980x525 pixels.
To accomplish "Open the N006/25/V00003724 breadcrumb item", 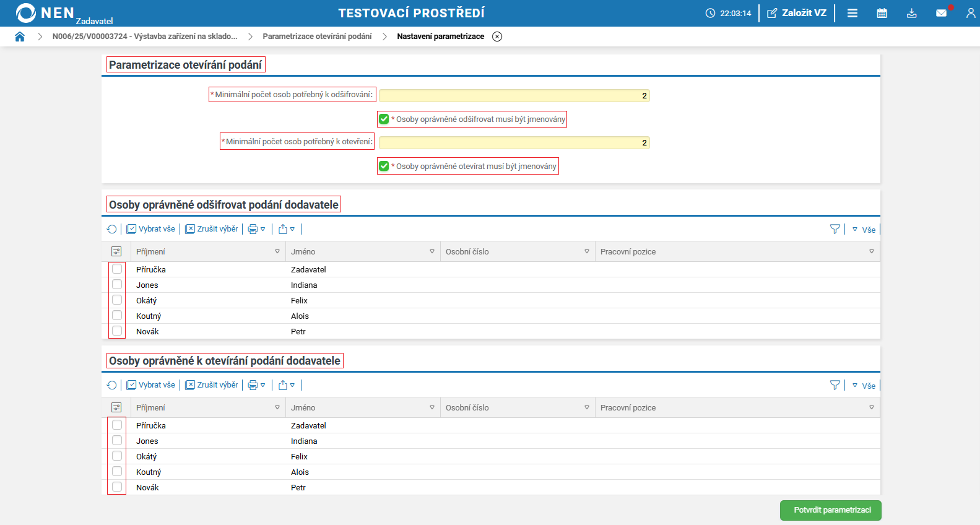I will (x=145, y=37).
